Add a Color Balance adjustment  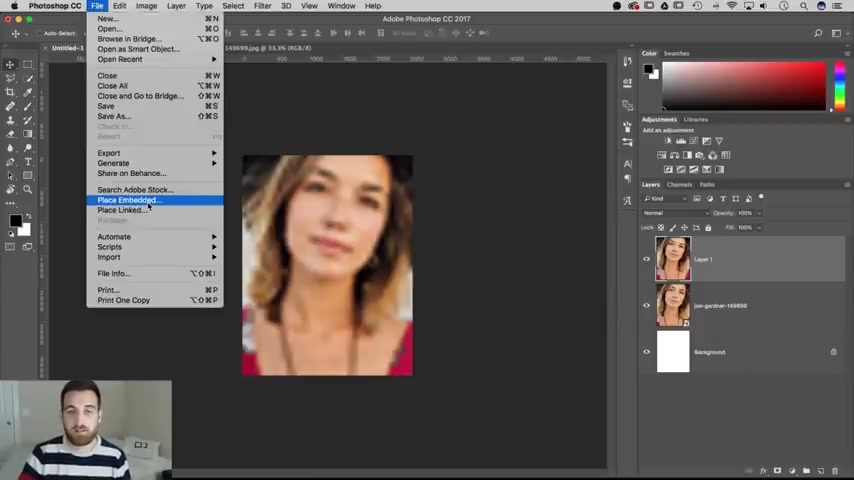point(674,155)
